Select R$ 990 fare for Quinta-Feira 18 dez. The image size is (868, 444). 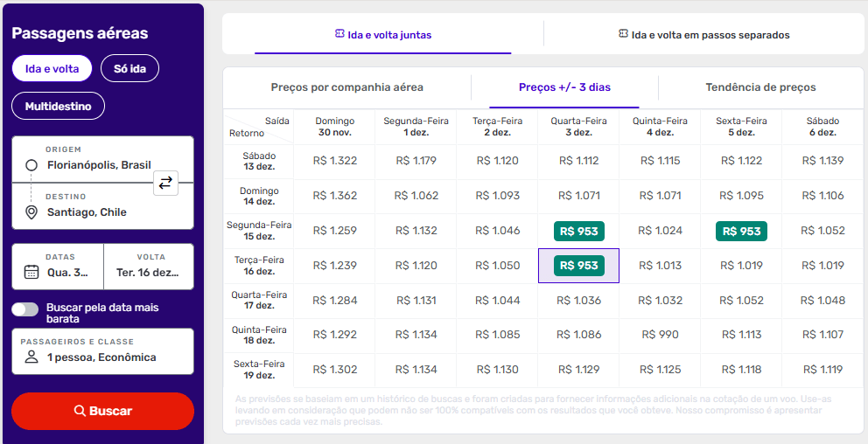(x=660, y=335)
